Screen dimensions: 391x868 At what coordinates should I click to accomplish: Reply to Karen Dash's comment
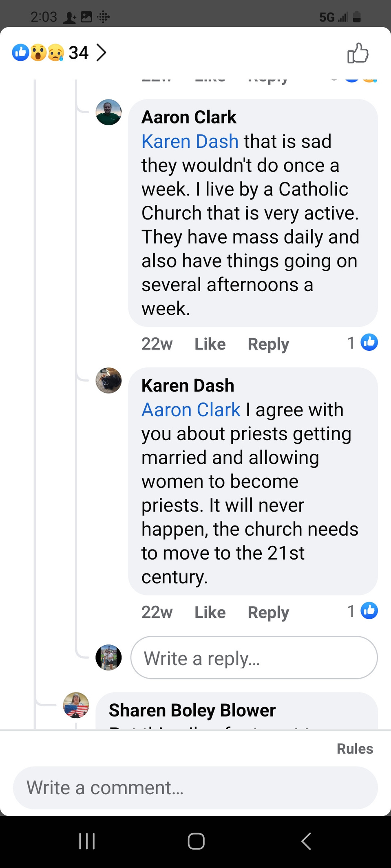coord(268,613)
